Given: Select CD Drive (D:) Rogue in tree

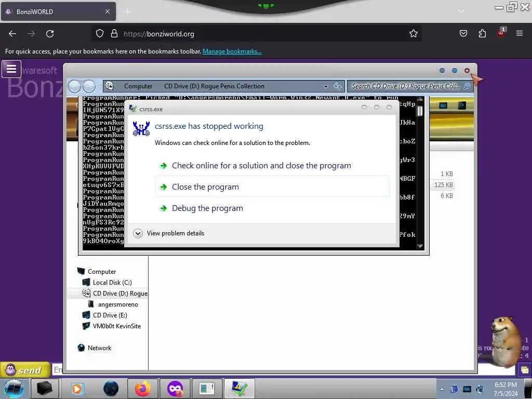Looking at the screenshot, I should [x=120, y=293].
